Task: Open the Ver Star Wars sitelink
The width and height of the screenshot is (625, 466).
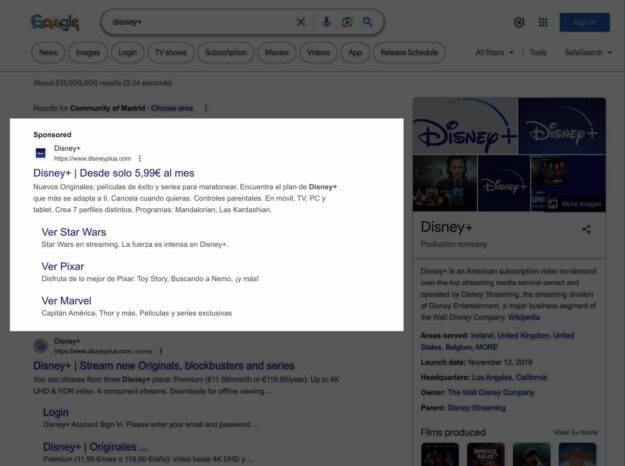Action: coord(74,232)
